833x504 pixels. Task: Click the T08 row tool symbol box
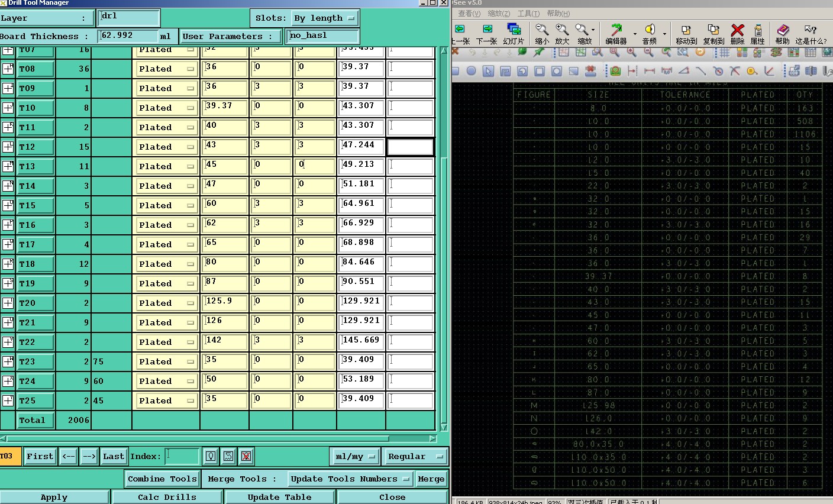[x=8, y=69]
